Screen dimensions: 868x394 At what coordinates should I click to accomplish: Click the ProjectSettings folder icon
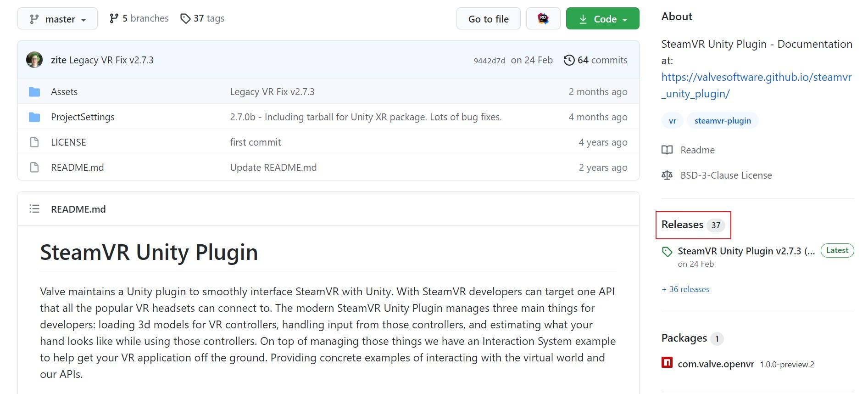[34, 117]
